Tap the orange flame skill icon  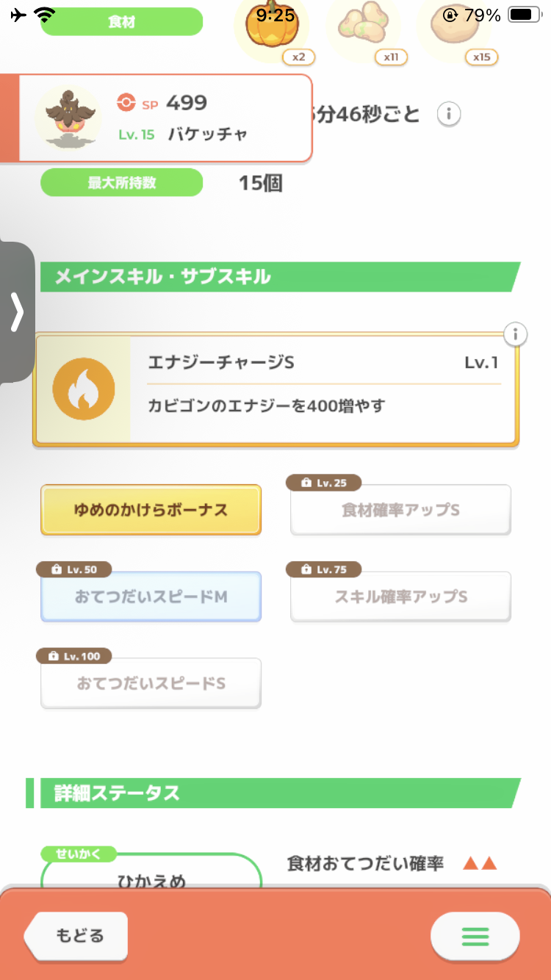84,389
